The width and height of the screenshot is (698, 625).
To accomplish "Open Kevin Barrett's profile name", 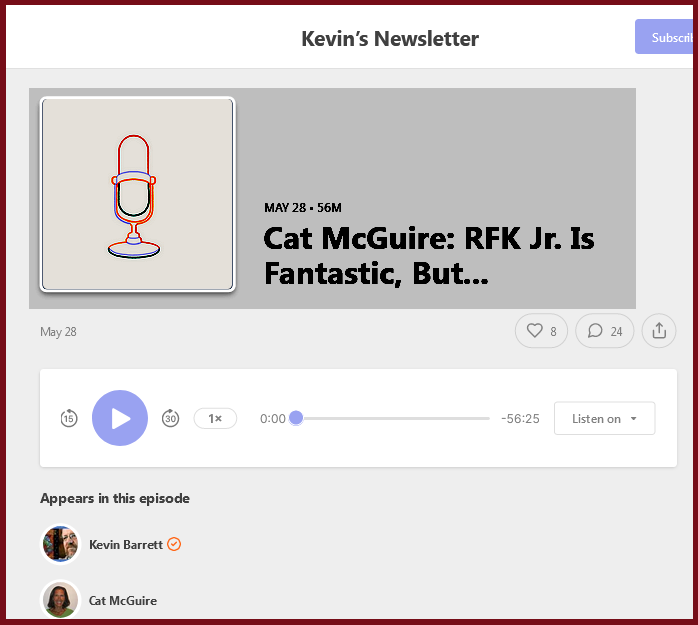I will tap(126, 544).
